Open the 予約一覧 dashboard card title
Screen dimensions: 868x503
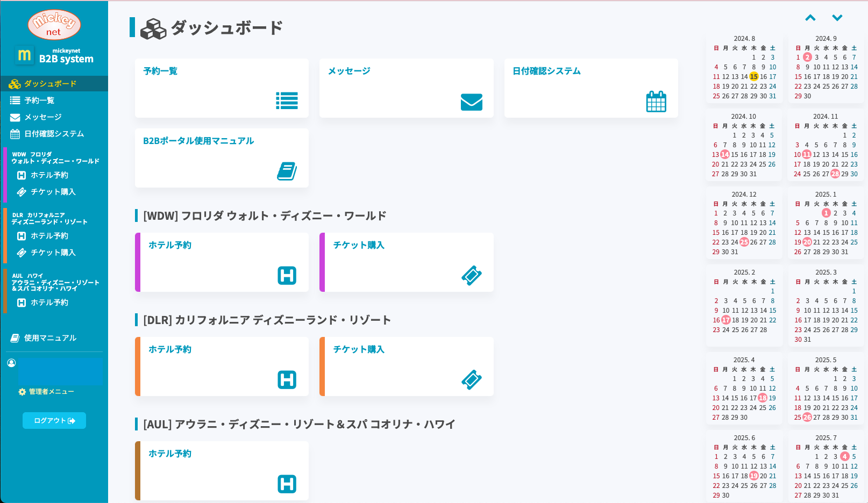pos(160,71)
